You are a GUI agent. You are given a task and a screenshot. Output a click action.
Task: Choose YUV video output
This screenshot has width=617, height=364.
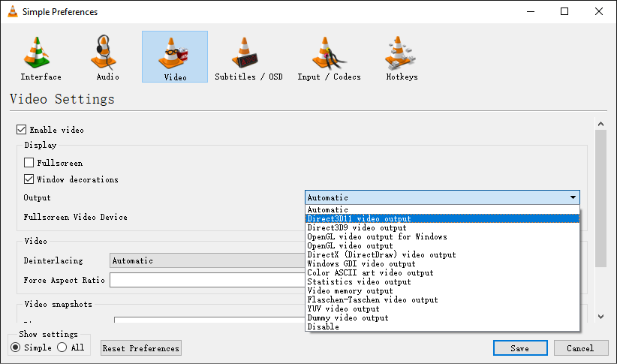[442, 309]
